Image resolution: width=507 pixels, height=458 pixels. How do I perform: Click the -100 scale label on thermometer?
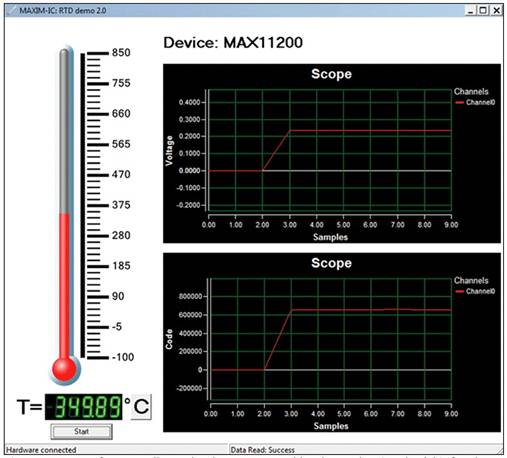coord(123,357)
